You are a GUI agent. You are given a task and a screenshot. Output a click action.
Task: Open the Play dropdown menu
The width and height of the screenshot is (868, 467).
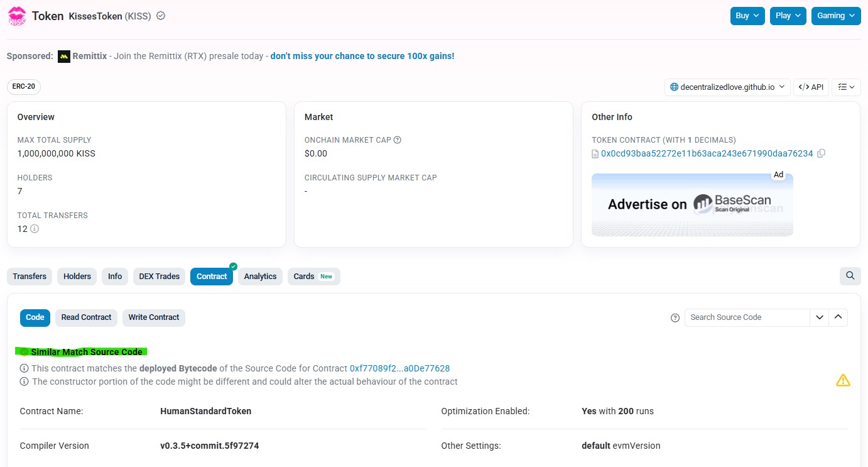point(788,16)
